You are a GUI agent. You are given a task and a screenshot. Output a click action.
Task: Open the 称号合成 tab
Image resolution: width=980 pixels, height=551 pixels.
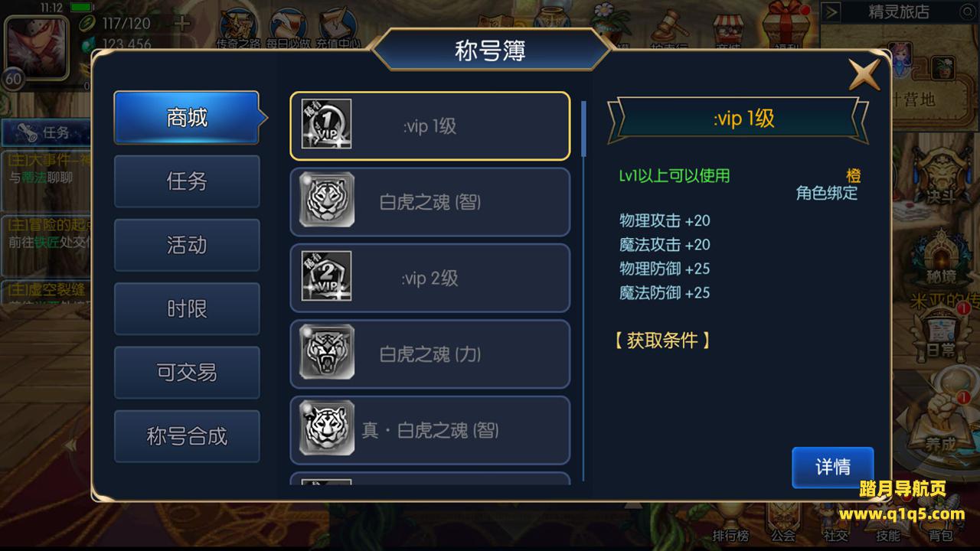[x=187, y=436]
